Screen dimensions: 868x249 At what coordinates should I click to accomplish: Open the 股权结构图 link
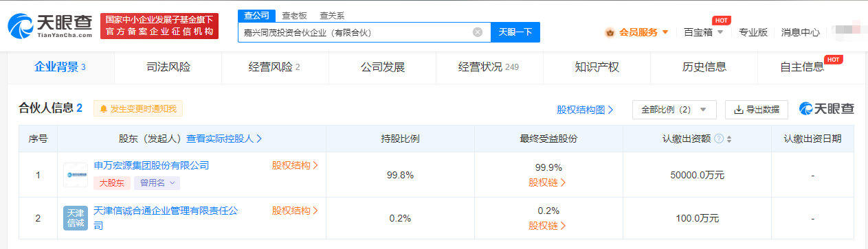[585, 110]
